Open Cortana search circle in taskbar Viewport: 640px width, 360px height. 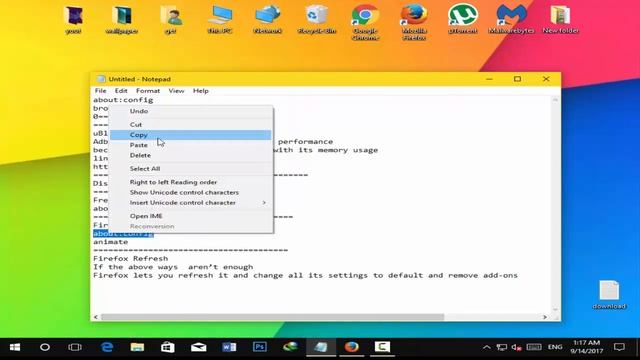point(45,347)
